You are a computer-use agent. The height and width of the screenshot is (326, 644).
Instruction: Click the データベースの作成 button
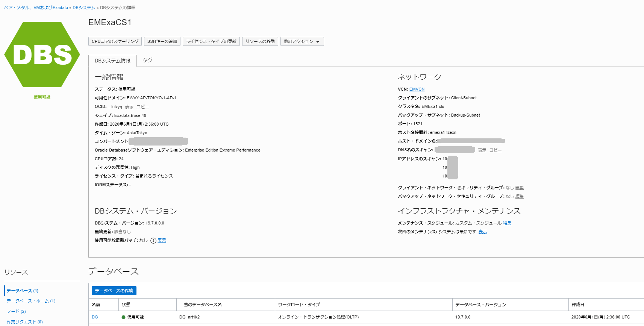coord(114,291)
